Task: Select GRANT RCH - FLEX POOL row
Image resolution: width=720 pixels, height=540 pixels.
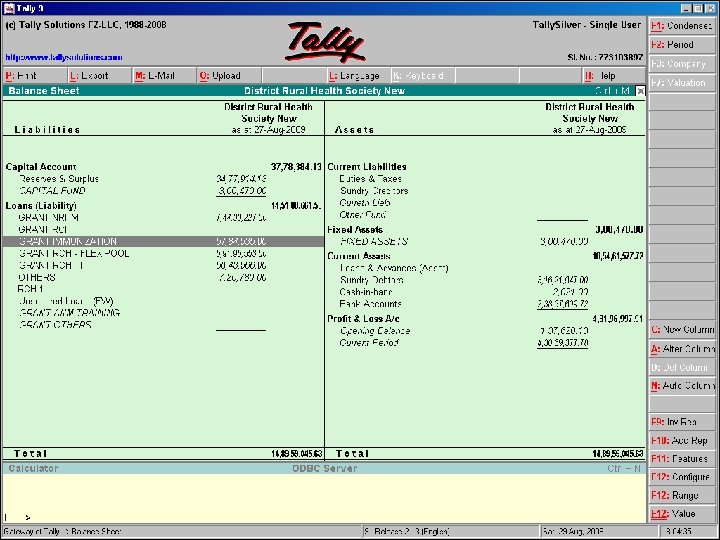Action: pos(74,253)
